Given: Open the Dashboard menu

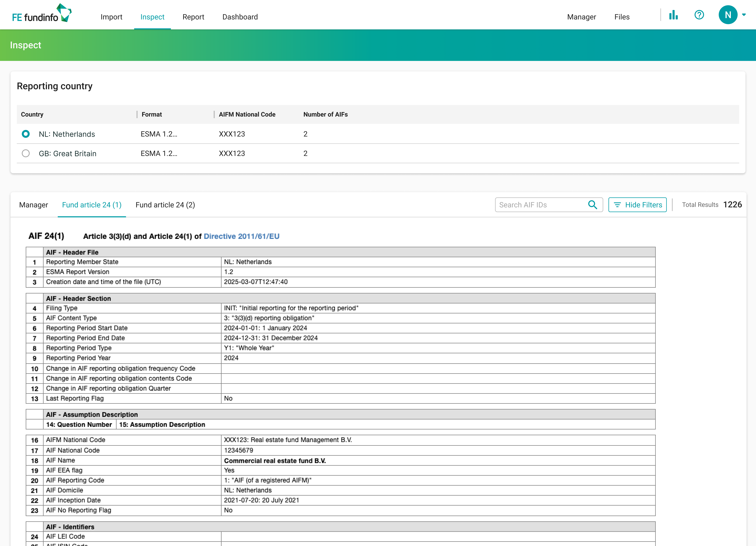Looking at the screenshot, I should (240, 17).
